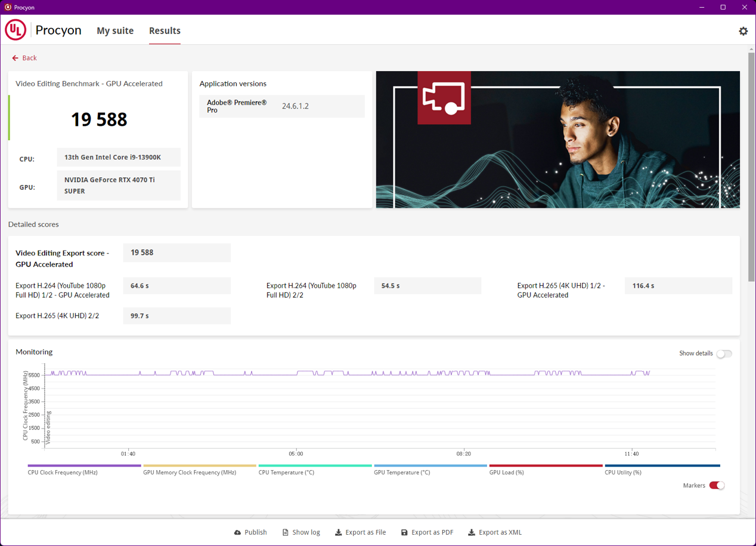Click the Export as PDF save icon
This screenshot has width=756, height=546.
[x=404, y=532]
